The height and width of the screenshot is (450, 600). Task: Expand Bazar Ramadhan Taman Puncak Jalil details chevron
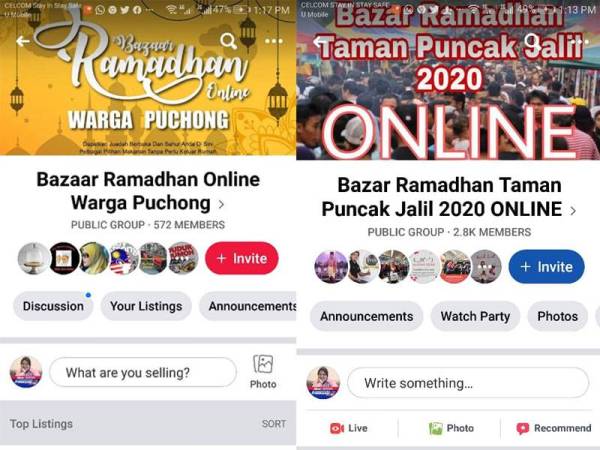573,210
